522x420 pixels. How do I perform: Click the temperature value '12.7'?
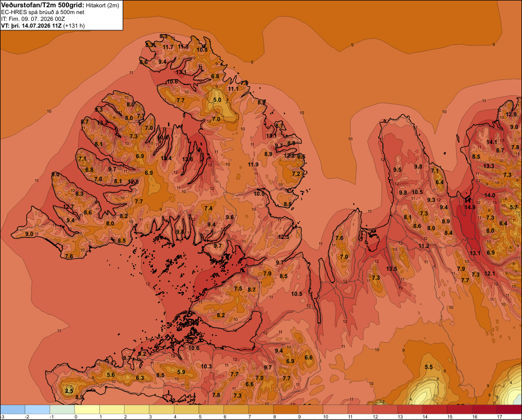(x=68, y=207)
